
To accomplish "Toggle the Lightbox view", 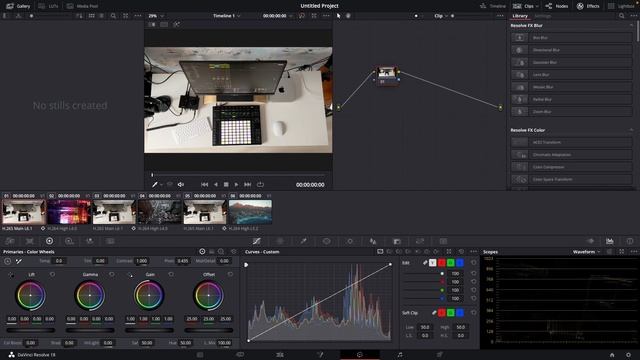I will click(621, 6).
